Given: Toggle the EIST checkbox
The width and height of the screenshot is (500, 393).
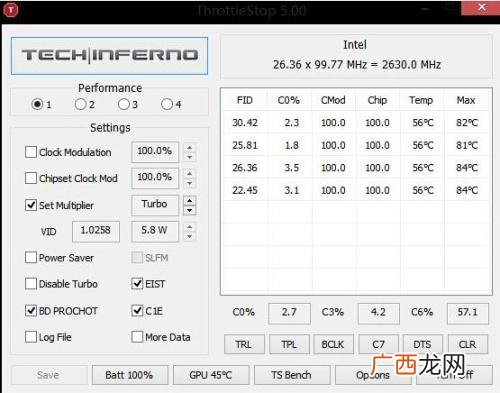Looking at the screenshot, I should tap(137, 284).
